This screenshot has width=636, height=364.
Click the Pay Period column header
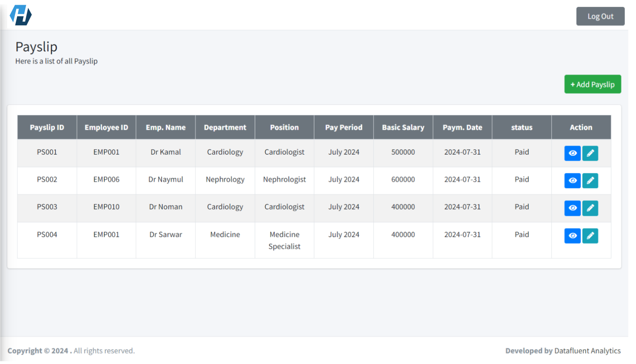click(x=343, y=127)
